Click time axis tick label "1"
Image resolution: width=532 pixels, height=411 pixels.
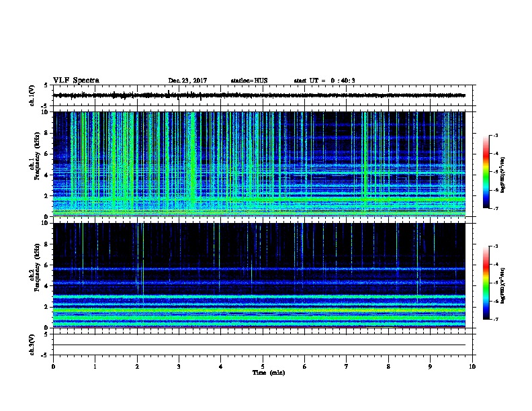95,367
